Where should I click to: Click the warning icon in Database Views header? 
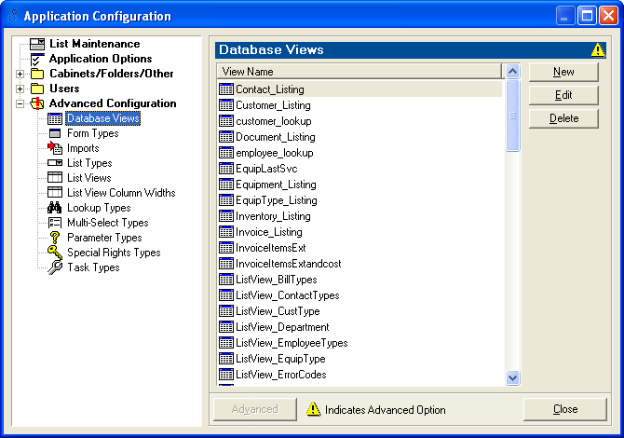click(x=598, y=50)
